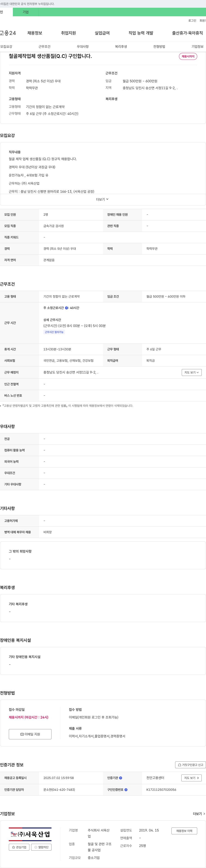Jump to the 모집요강 section tab
Image resolution: width=206 pixels, height=868 pixels.
pos(6,47)
